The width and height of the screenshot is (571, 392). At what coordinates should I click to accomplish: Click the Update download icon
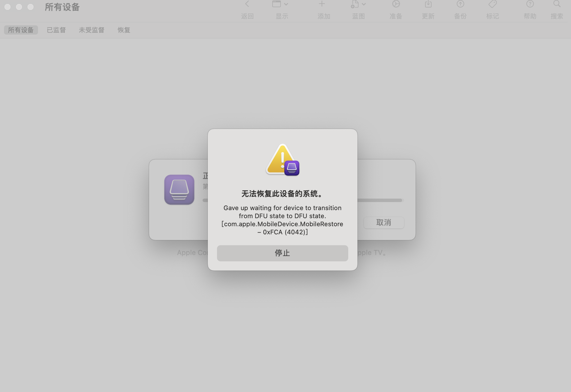428,4
